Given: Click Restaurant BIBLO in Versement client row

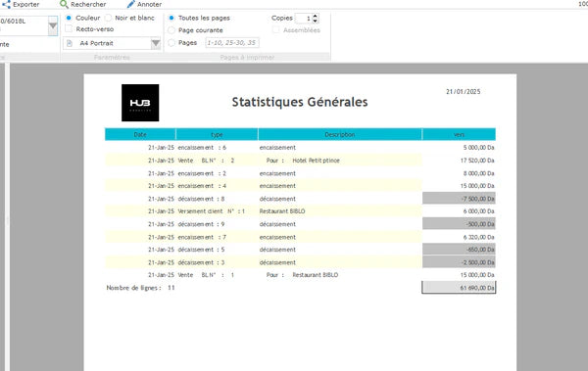Looking at the screenshot, I should coord(282,211).
